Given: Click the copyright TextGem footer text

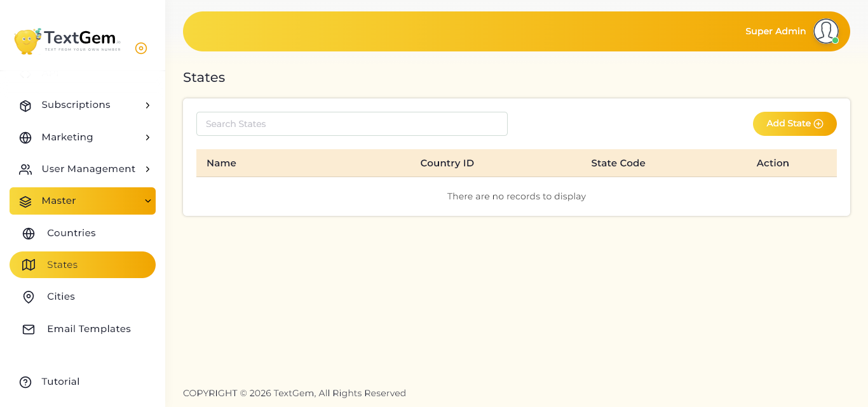Looking at the screenshot, I should tap(294, 393).
